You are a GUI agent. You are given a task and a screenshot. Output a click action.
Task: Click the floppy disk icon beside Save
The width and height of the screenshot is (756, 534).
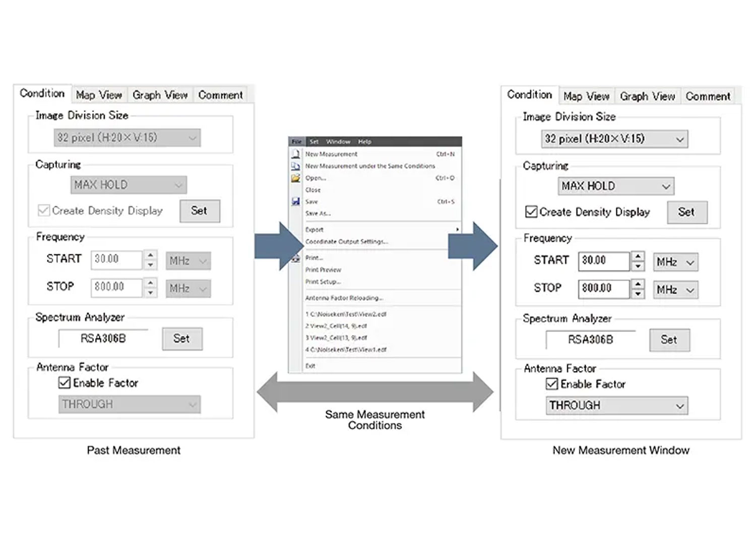point(296,202)
